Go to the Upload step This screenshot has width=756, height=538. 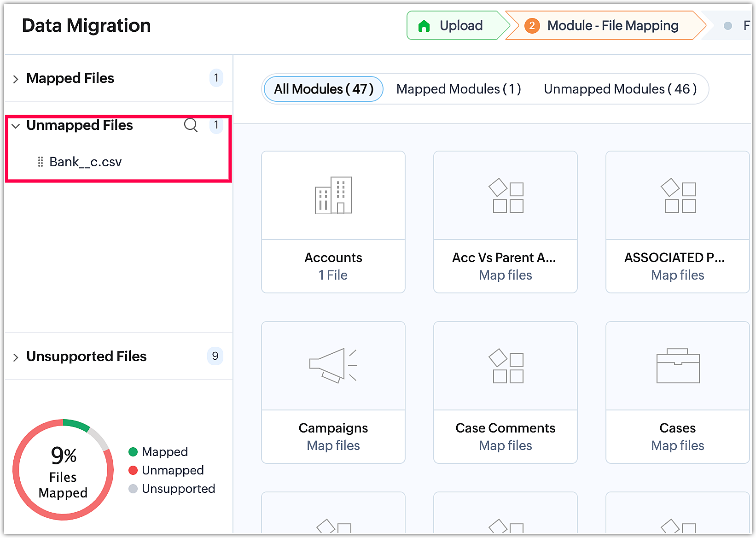coord(460,26)
